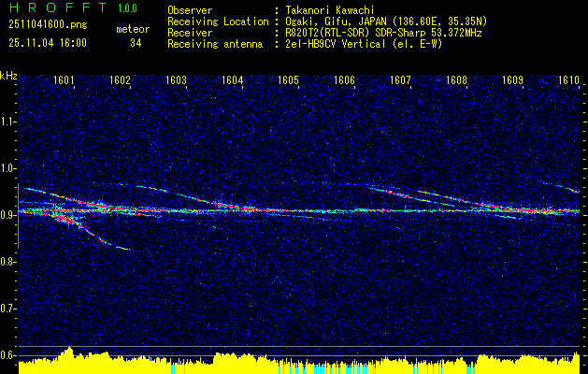Click the 1601 time marker
Image resolution: width=588 pixels, height=374 pixels.
coord(64,79)
